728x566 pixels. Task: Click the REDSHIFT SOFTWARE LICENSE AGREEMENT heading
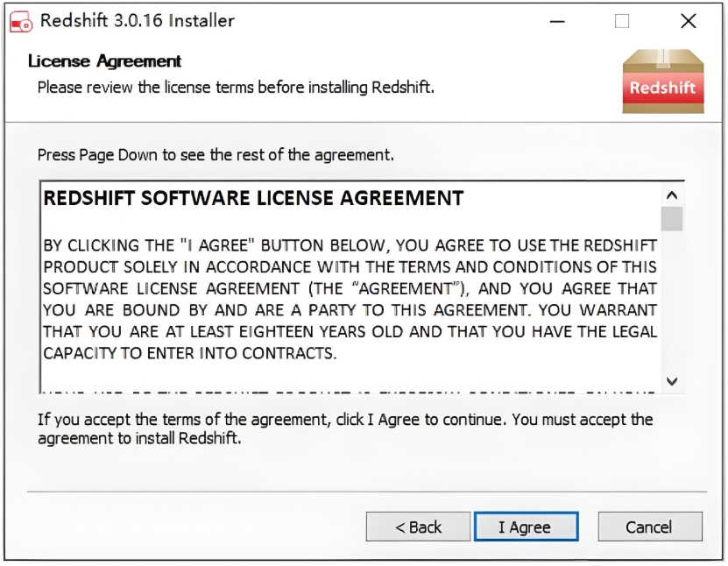253,198
